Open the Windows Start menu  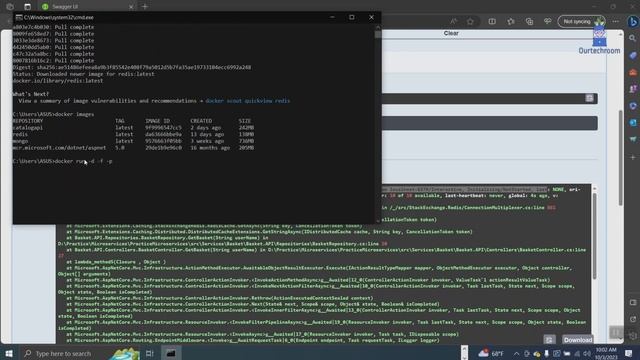tap(9, 353)
